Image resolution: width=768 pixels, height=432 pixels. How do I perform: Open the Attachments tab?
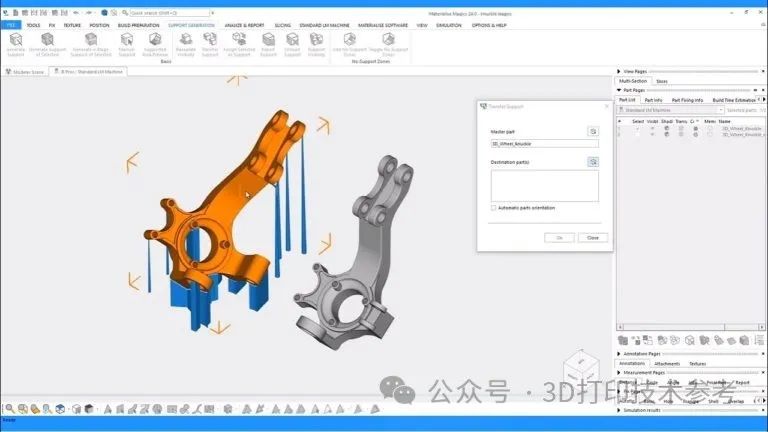[667, 363]
